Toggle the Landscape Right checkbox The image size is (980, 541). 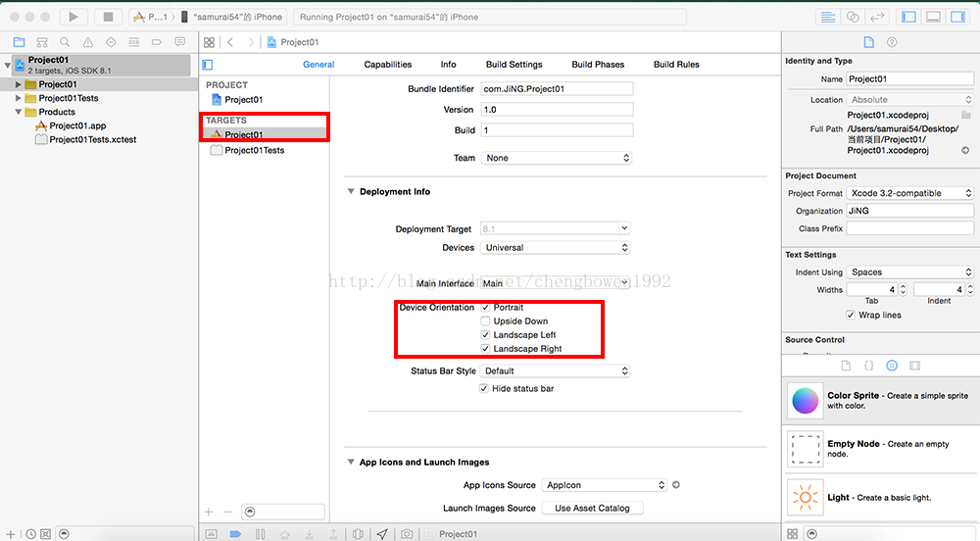point(486,349)
